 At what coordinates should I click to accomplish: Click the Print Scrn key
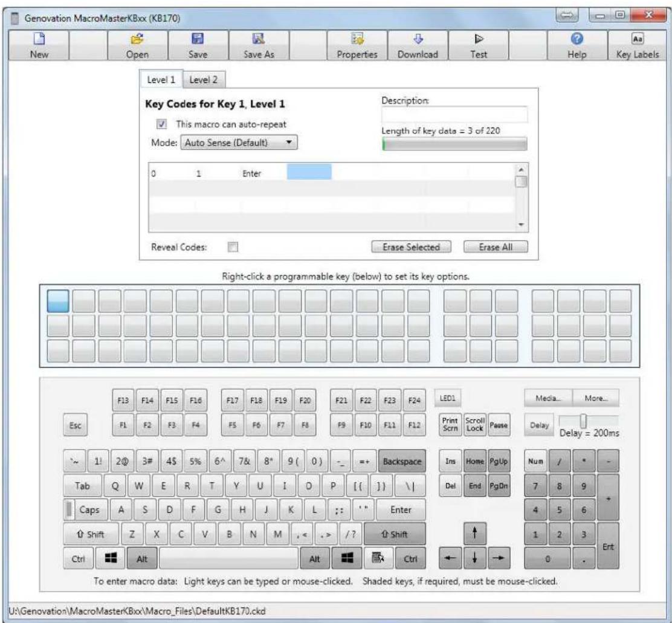(450, 425)
